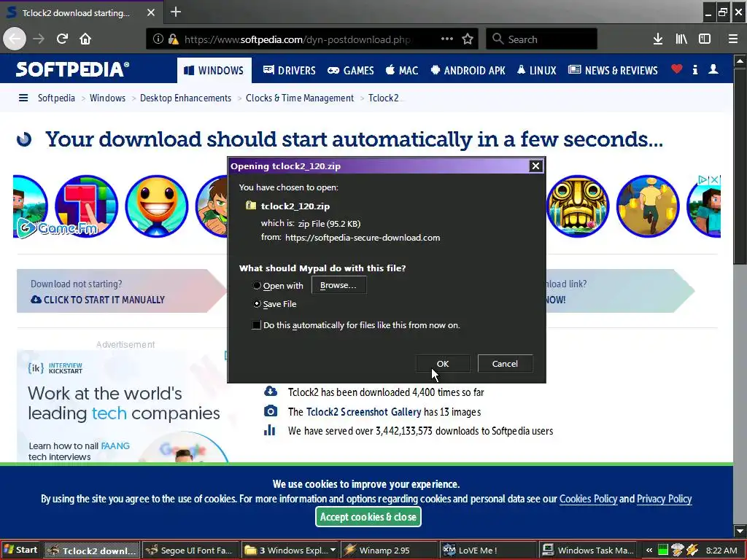Image resolution: width=747 pixels, height=560 pixels.
Task: Select the Save File radio button
Action: pos(257,304)
